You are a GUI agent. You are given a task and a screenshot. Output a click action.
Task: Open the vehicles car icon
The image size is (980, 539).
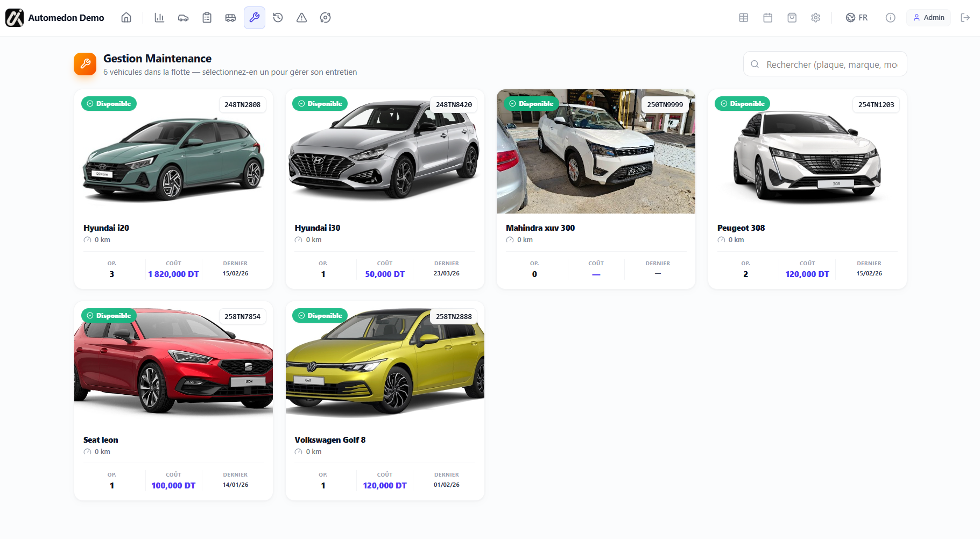[183, 18]
